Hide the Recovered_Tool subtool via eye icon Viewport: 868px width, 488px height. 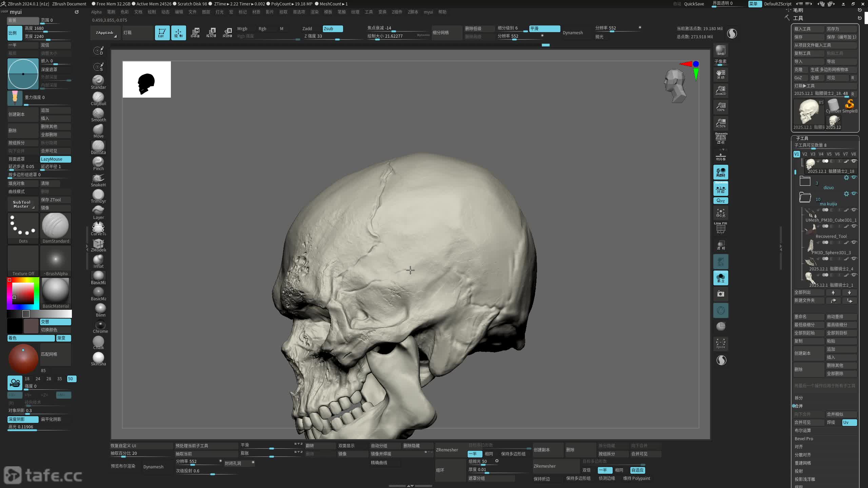tap(854, 226)
